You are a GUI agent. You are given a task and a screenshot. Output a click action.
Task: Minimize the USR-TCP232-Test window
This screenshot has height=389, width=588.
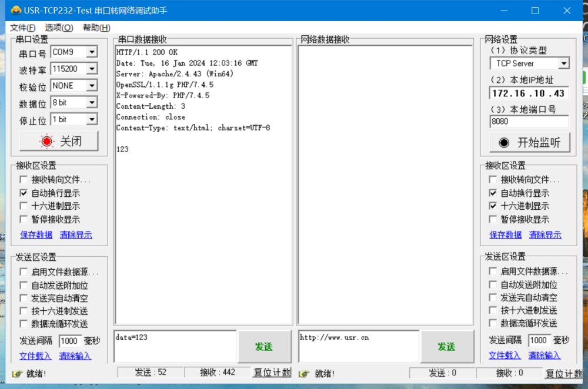[504, 11]
